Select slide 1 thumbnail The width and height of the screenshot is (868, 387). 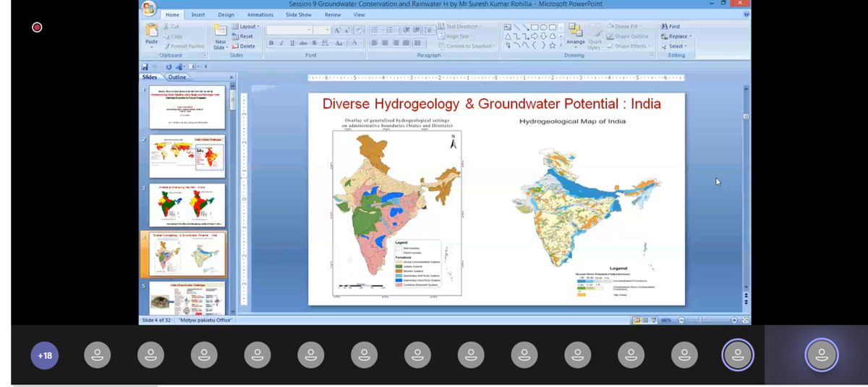[187, 108]
